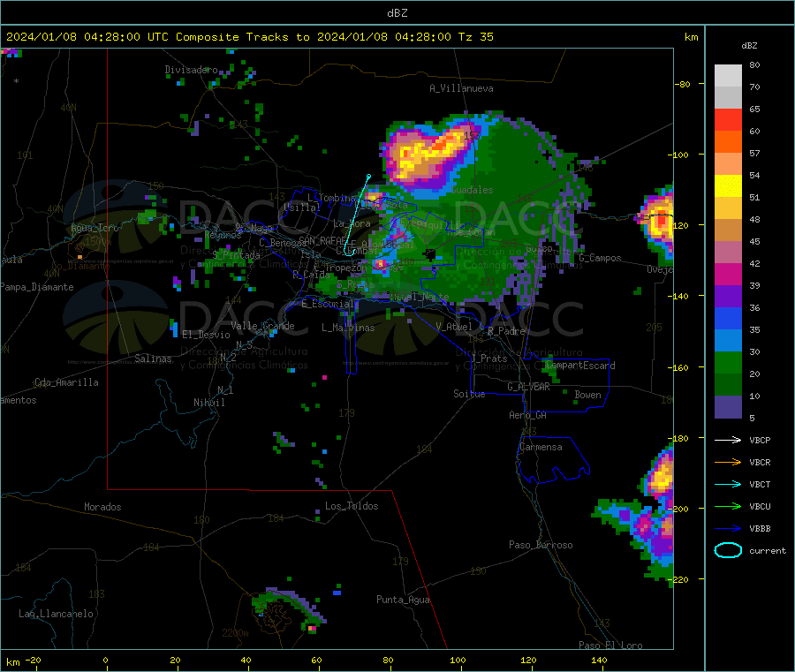795x672 pixels.
Task: Click the 'CompantEscard' map label
Action: (x=580, y=366)
